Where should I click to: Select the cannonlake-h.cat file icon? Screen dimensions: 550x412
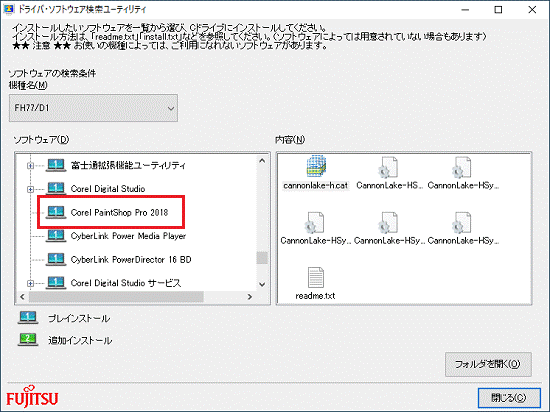(316, 167)
